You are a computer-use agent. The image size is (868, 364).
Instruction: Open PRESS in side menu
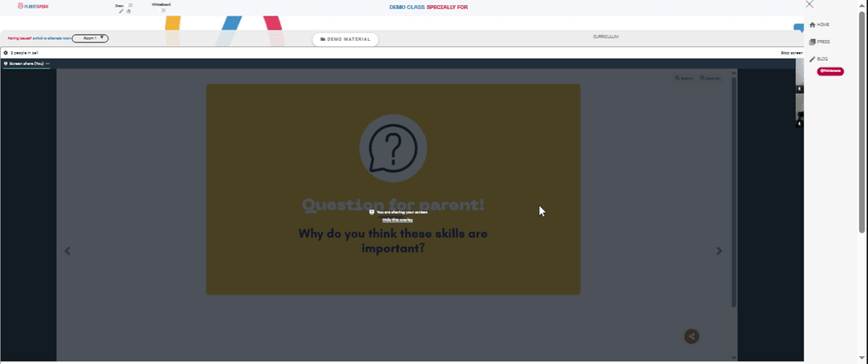pyautogui.click(x=819, y=42)
